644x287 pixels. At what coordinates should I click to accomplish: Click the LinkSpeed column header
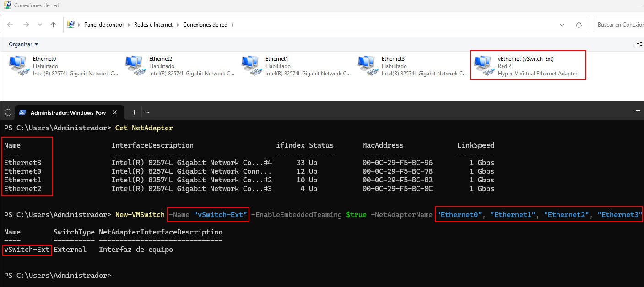tap(476, 145)
